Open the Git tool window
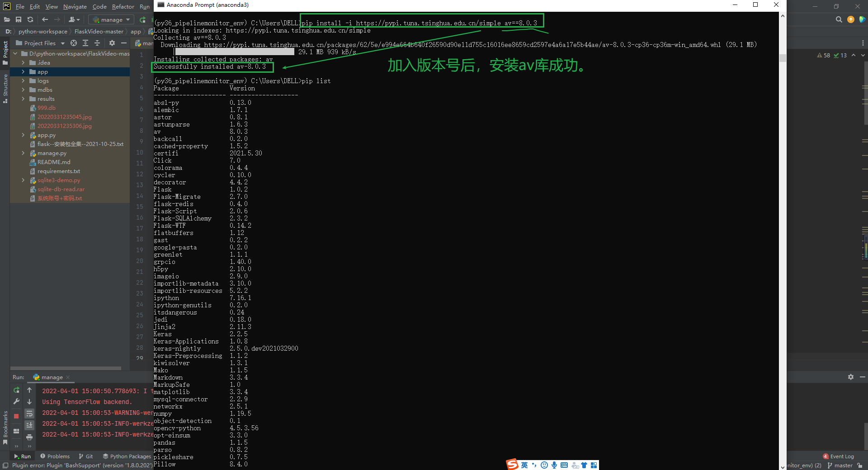Viewport: 868px width, 470px height. [x=86, y=456]
